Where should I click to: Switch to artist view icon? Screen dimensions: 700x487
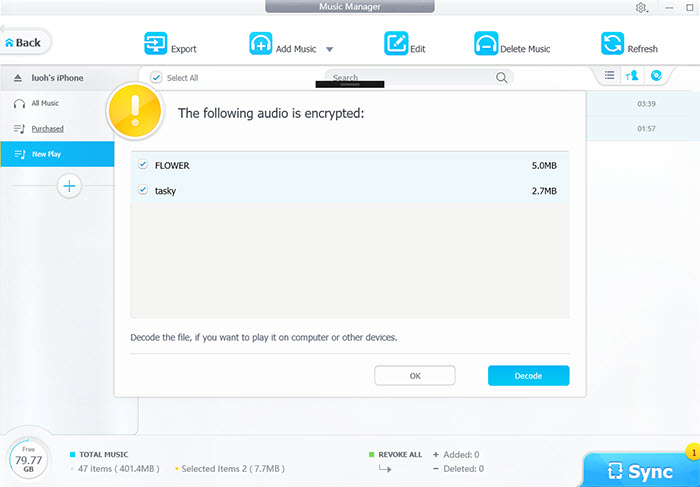tap(632, 76)
